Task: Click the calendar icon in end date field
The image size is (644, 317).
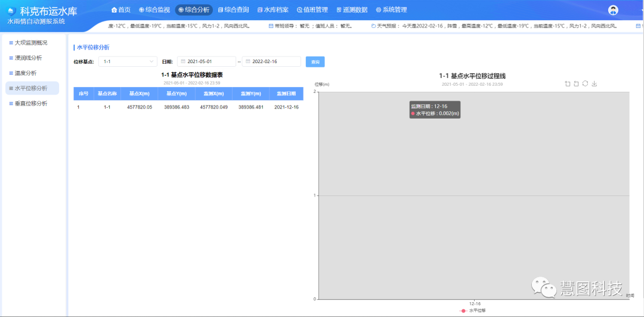Action: click(x=247, y=61)
